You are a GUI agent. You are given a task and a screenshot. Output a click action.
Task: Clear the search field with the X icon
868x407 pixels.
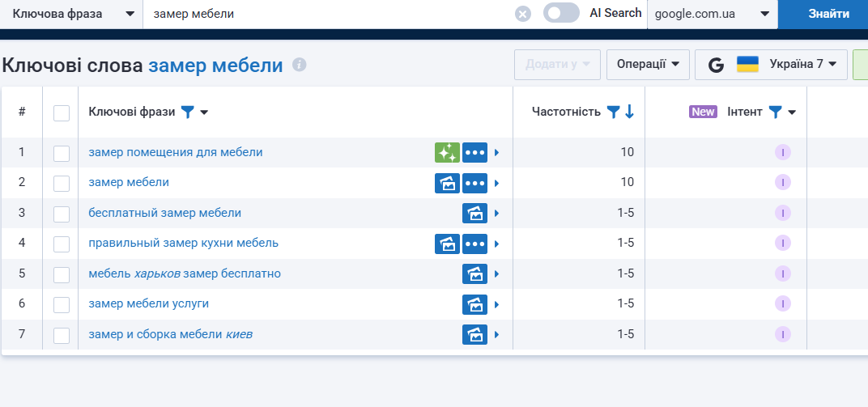pyautogui.click(x=523, y=14)
